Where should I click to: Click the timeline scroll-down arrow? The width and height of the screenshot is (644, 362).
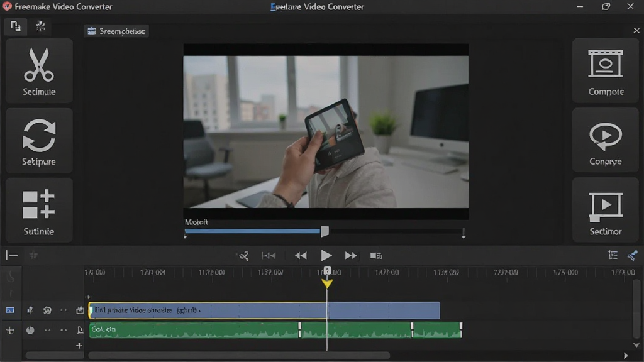(636, 345)
